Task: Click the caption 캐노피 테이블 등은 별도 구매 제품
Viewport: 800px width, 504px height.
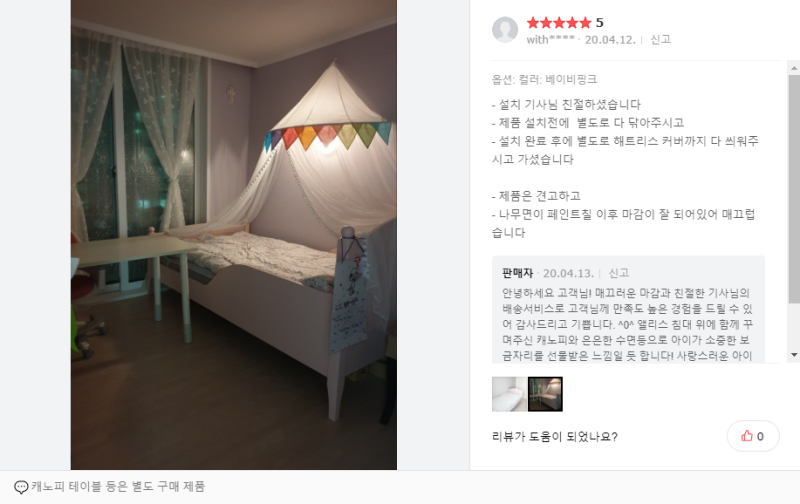Action: click(x=118, y=487)
